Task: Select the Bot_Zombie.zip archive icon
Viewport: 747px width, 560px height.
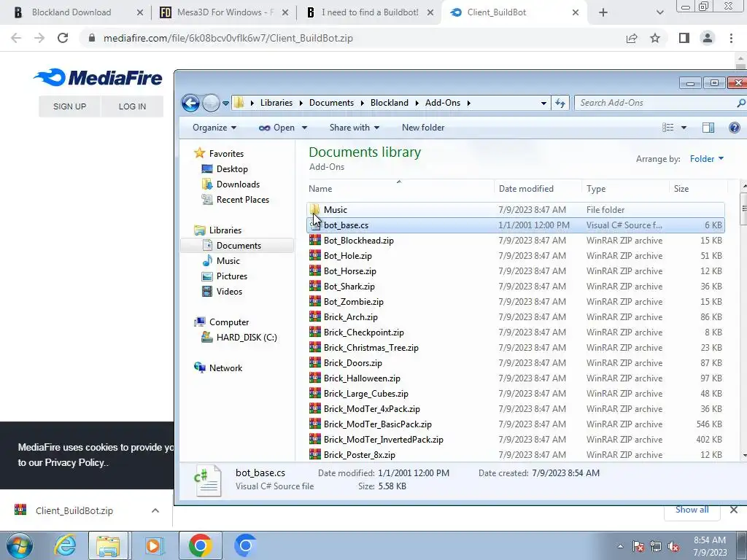Action: point(315,301)
